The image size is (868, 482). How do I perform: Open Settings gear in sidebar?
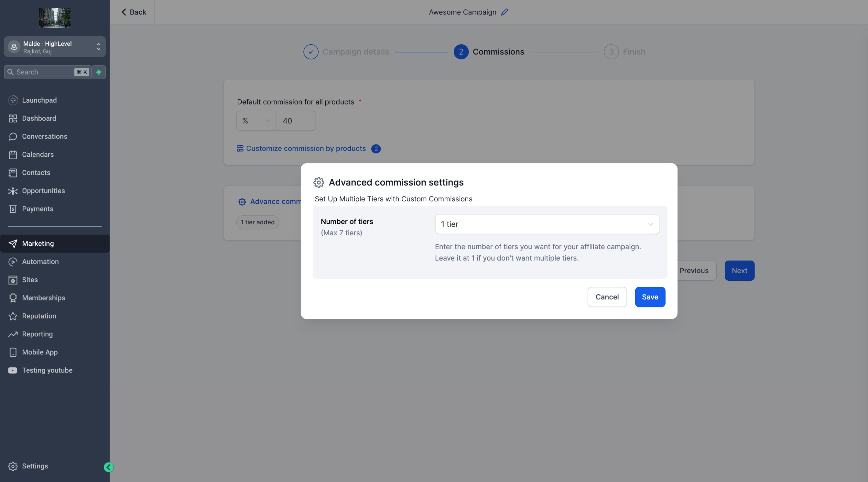point(35,466)
